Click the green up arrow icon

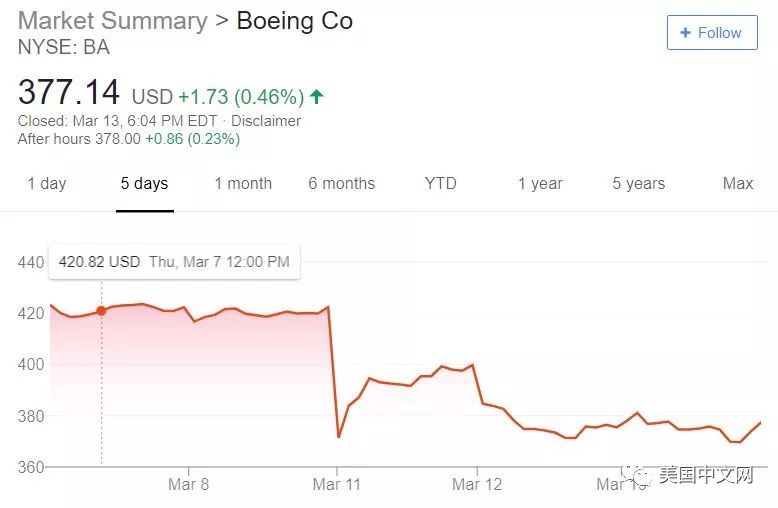pyautogui.click(x=317, y=97)
